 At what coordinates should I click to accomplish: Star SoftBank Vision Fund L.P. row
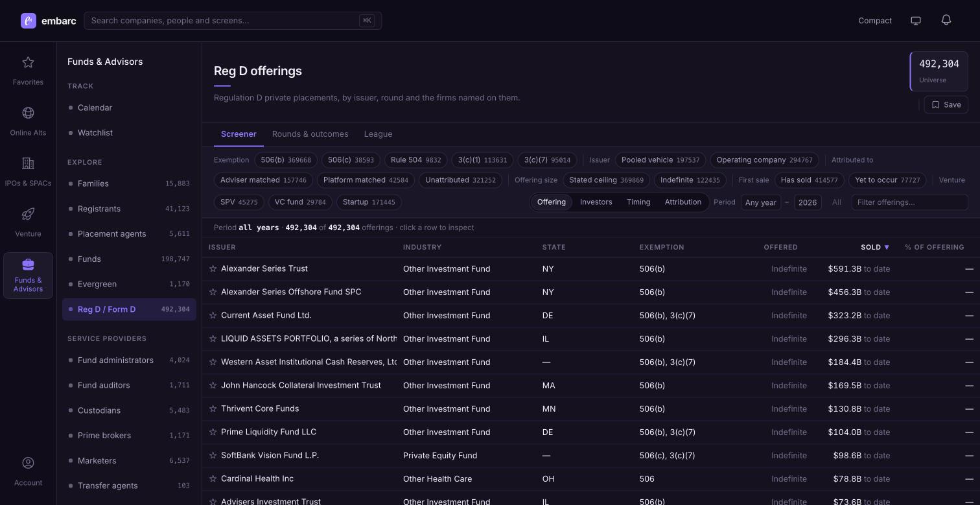[213, 455]
